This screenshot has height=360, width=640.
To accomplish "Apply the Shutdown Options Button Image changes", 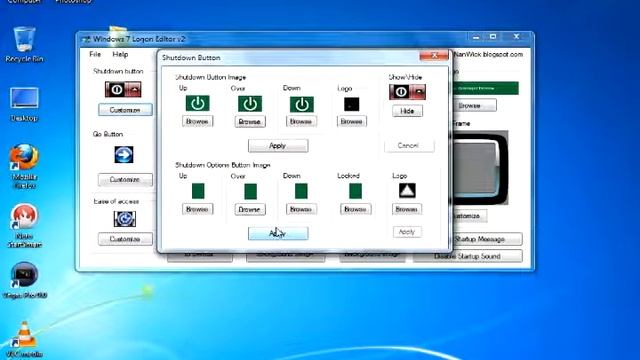I will 278,233.
